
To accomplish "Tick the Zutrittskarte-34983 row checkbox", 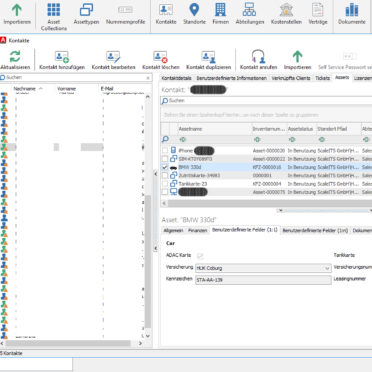I will click(x=165, y=175).
